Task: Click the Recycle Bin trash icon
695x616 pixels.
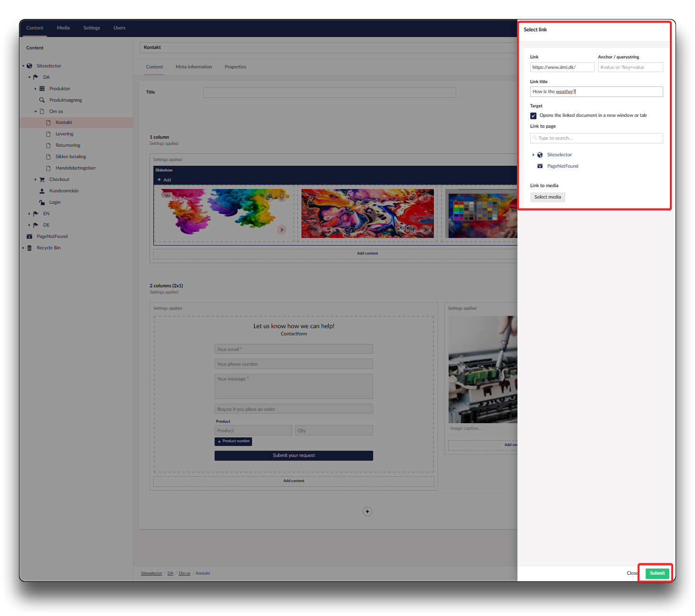Action: tap(29, 248)
